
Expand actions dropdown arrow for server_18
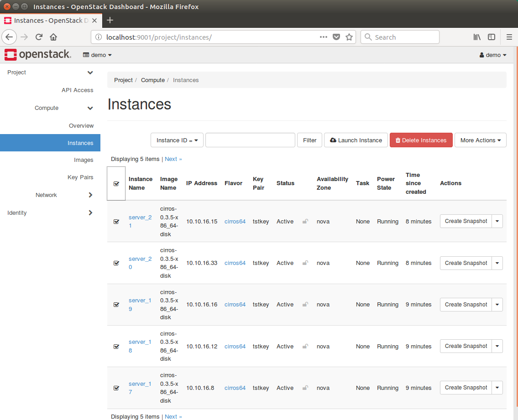497,346
